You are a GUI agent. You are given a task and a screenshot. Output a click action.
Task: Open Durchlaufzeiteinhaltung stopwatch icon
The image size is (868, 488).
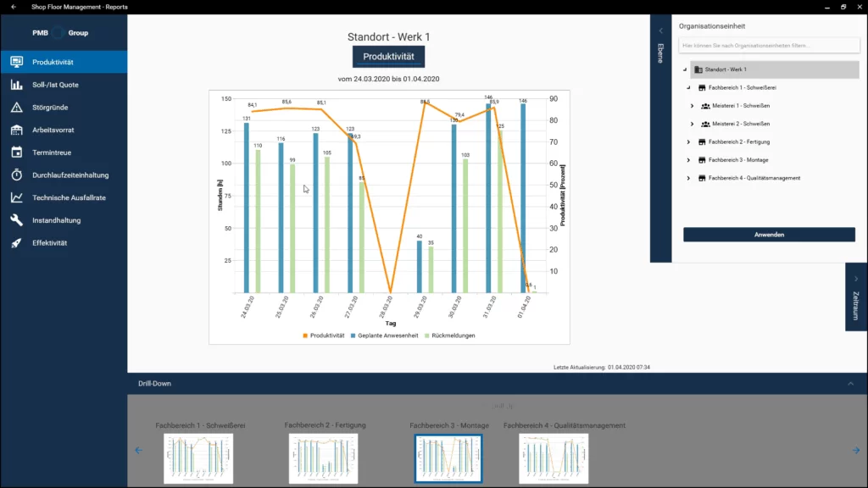click(x=16, y=175)
